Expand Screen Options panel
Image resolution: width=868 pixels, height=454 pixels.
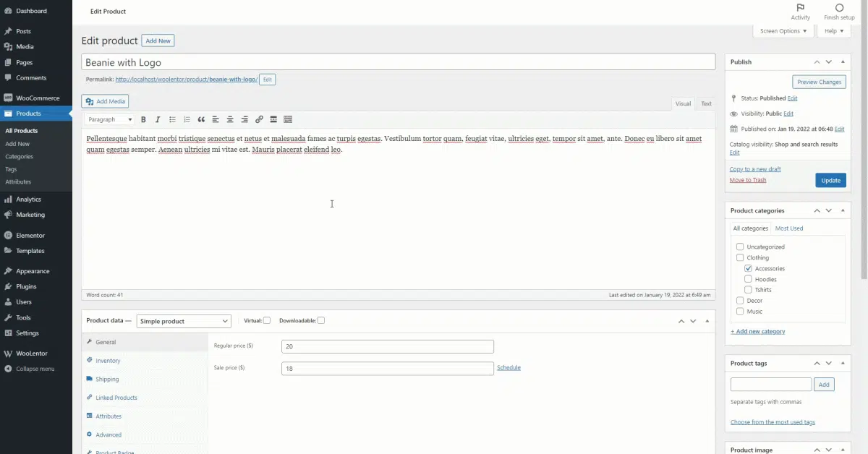[x=783, y=31]
